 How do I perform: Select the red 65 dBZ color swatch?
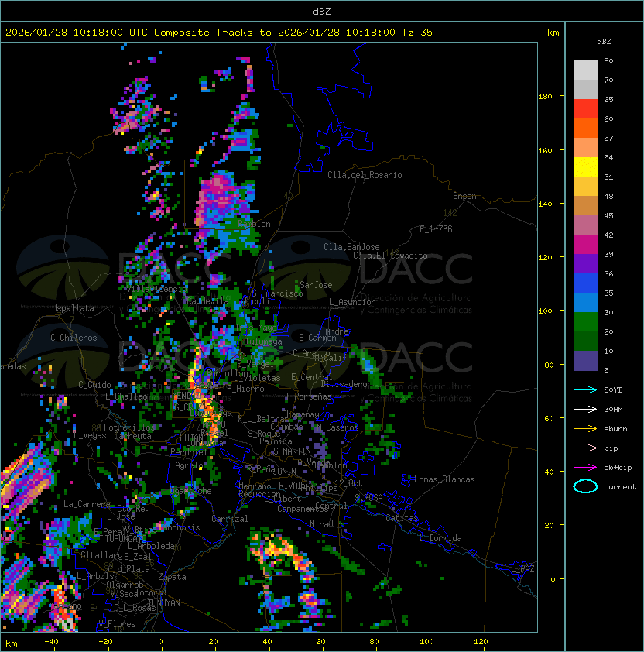[x=585, y=108]
